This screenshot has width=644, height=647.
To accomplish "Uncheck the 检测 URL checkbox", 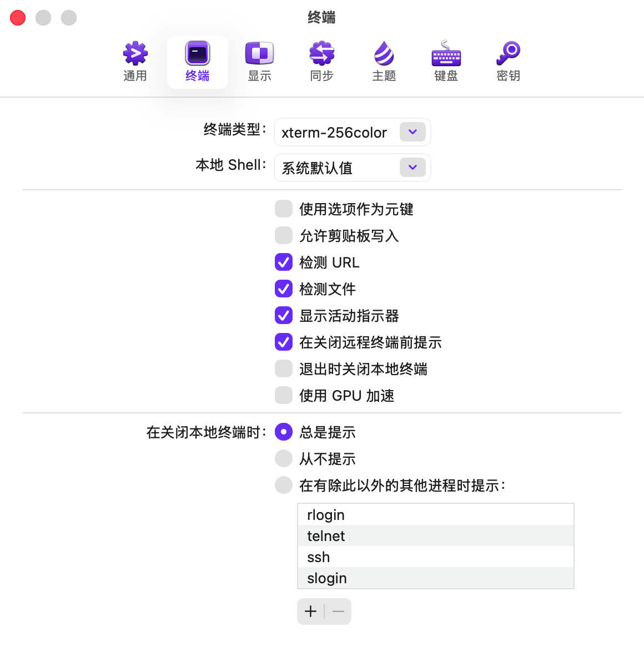I will point(284,262).
